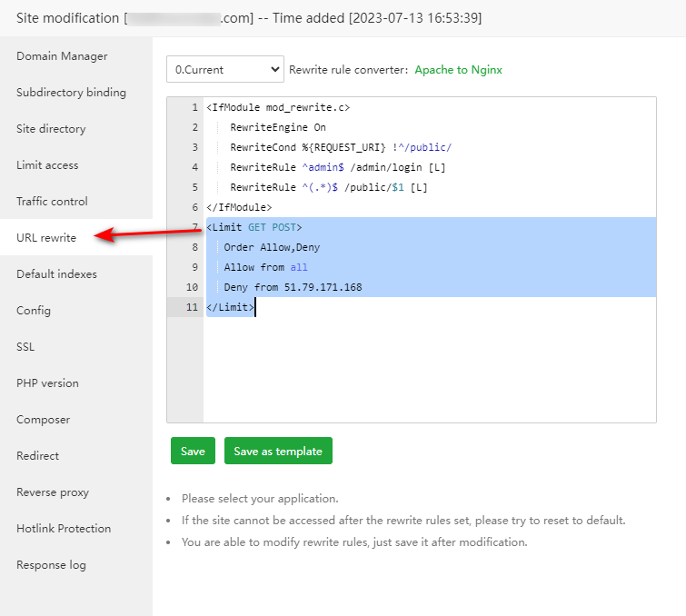The height and width of the screenshot is (616, 686).
Task: Open the Redirect settings
Action: point(37,456)
